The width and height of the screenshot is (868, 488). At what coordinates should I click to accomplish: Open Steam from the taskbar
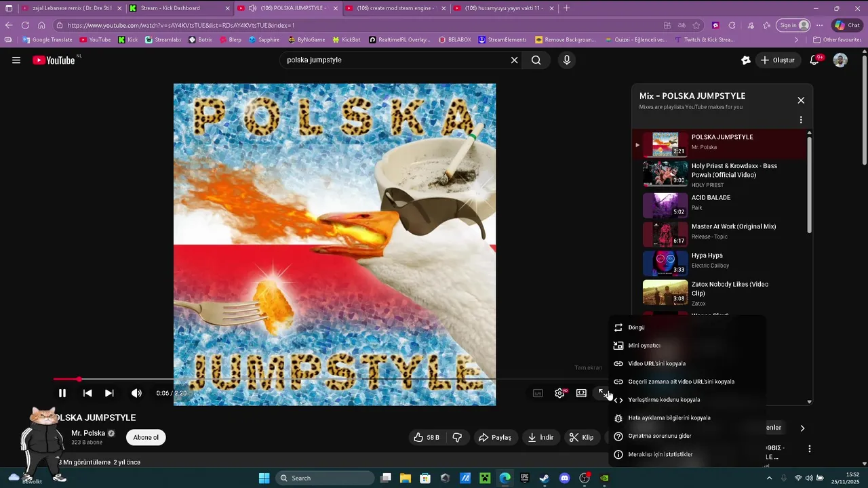point(544,478)
